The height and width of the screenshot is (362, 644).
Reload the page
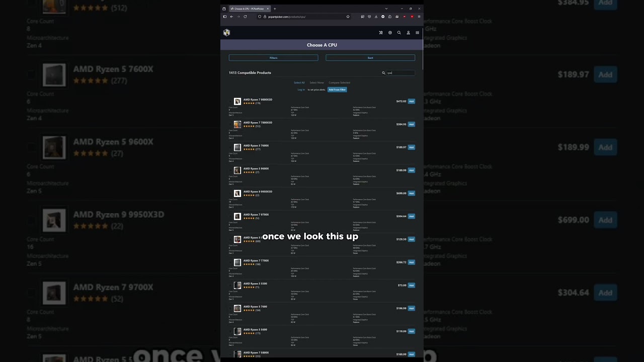click(245, 17)
